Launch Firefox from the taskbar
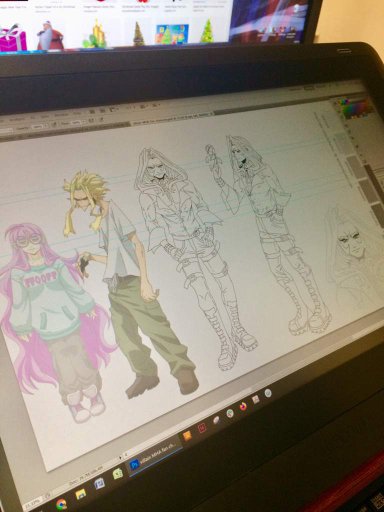This screenshot has height=512, width=384. [x=243, y=407]
